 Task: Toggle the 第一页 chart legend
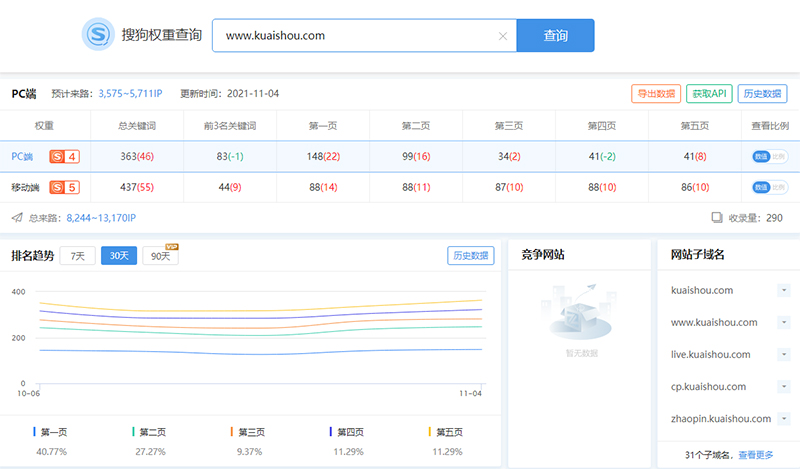(50, 432)
